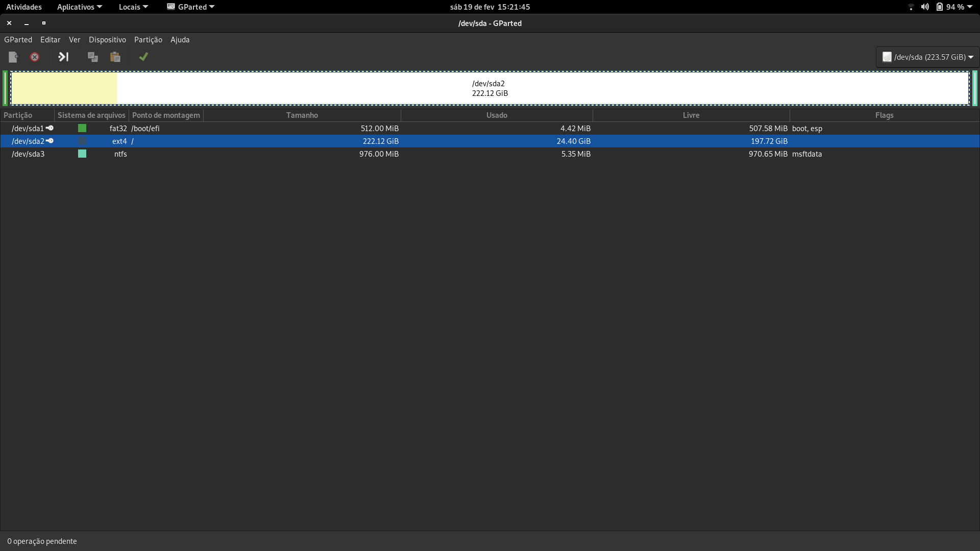The width and height of the screenshot is (980, 551).
Task: Select the /dev/sda2 partition row
Action: [x=490, y=141]
